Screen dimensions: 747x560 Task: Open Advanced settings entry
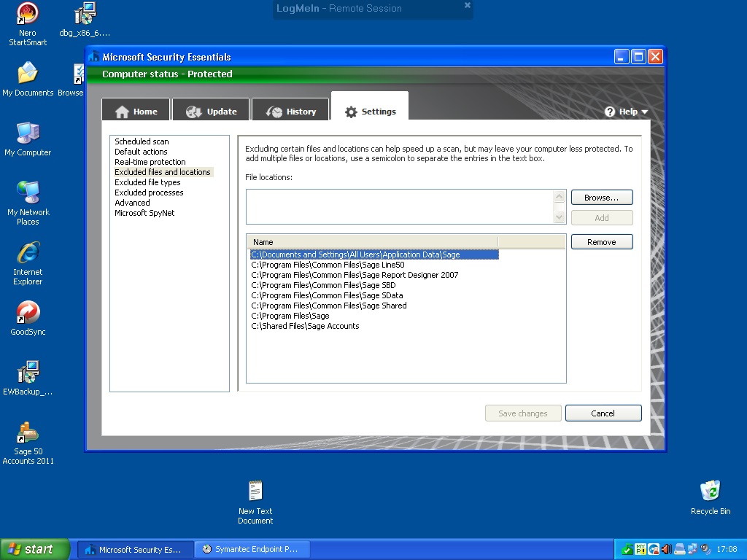point(133,203)
